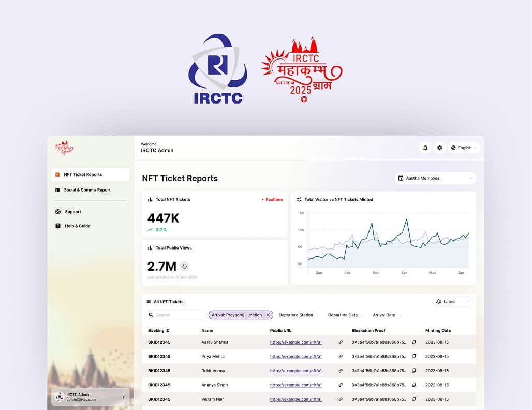Expand the Aastha Memories dropdown
This screenshot has width=532, height=410.
435,178
